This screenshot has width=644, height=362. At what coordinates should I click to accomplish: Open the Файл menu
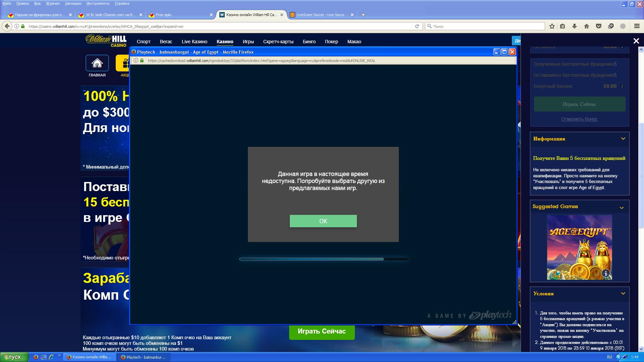(7, 3)
